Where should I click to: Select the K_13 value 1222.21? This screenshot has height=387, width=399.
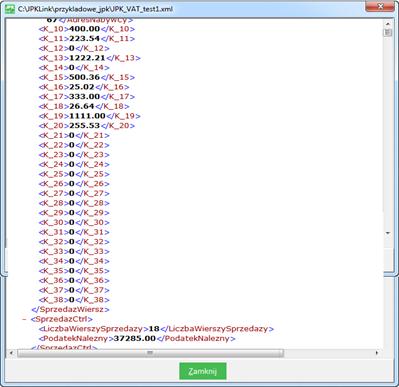pos(87,58)
